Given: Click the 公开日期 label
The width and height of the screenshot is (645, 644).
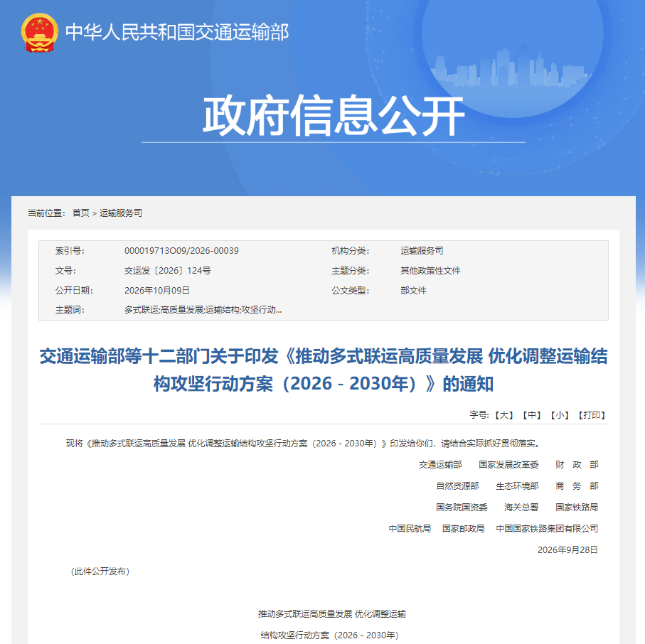Looking at the screenshot, I should pos(74,290).
